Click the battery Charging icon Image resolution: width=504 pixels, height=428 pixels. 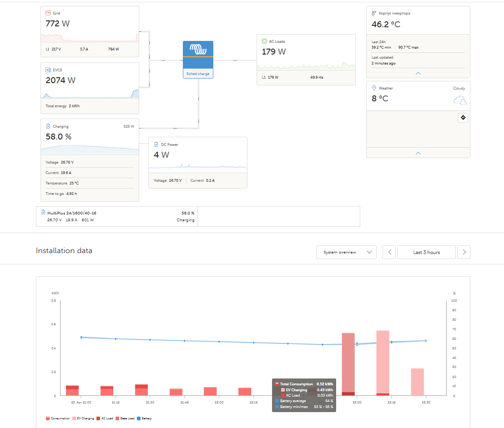coord(48,126)
